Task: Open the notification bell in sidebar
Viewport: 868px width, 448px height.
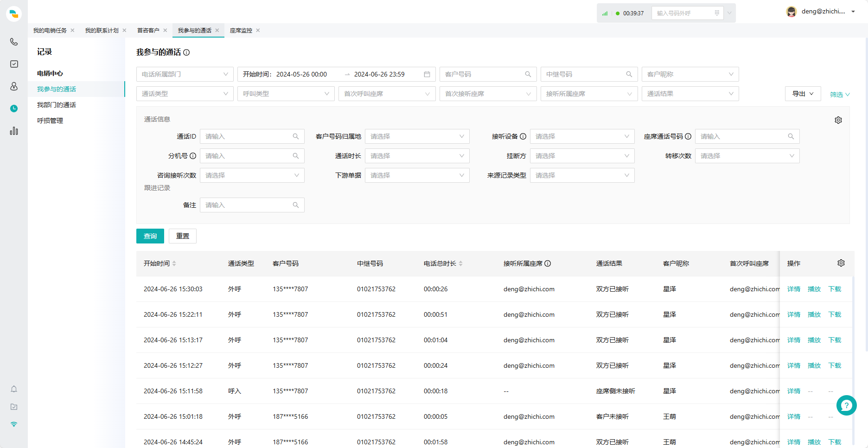Action: click(14, 389)
